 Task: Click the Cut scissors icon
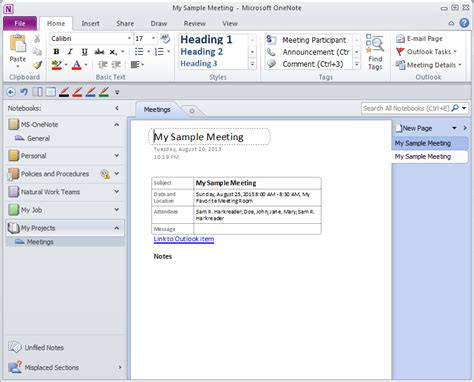(37, 38)
